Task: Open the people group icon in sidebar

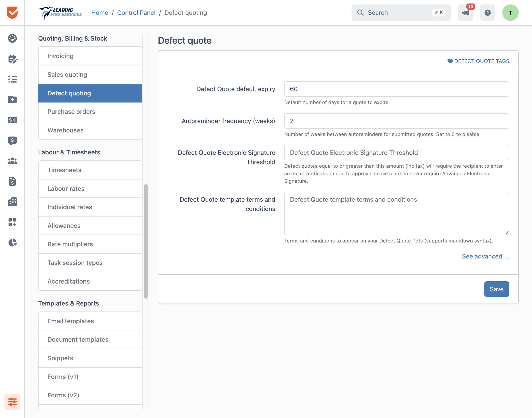Action: point(12,161)
